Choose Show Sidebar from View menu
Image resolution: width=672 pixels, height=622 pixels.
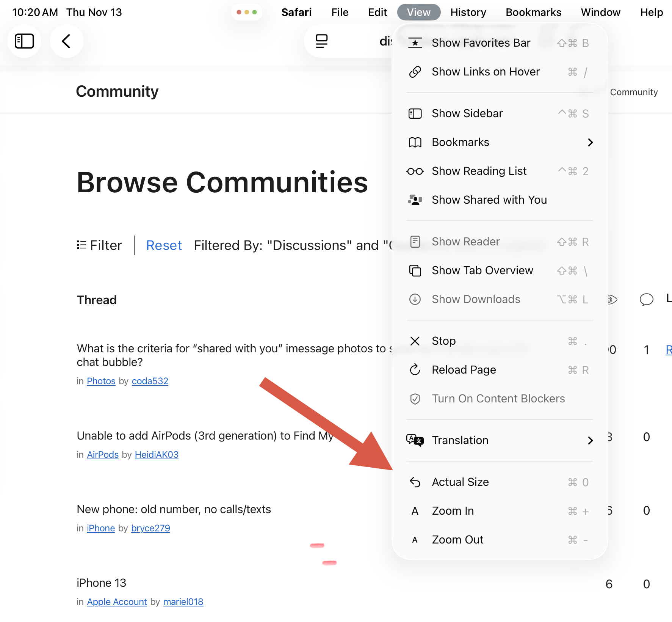(500, 113)
